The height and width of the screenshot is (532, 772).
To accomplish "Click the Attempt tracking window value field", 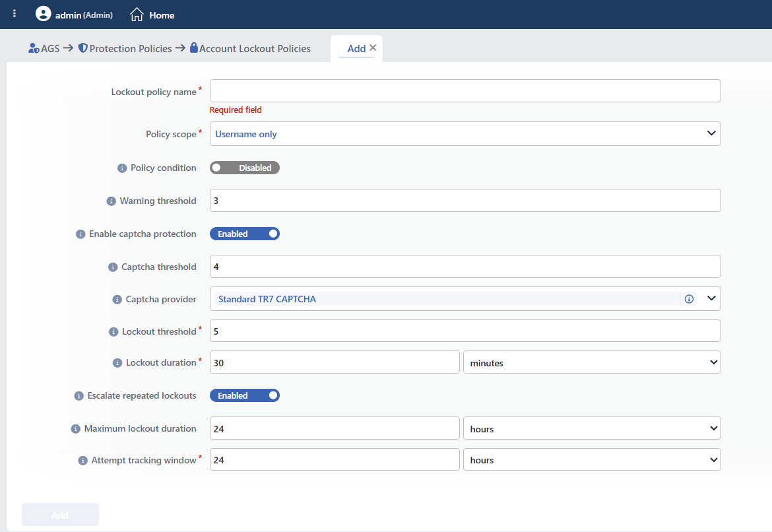I will [x=335, y=459].
